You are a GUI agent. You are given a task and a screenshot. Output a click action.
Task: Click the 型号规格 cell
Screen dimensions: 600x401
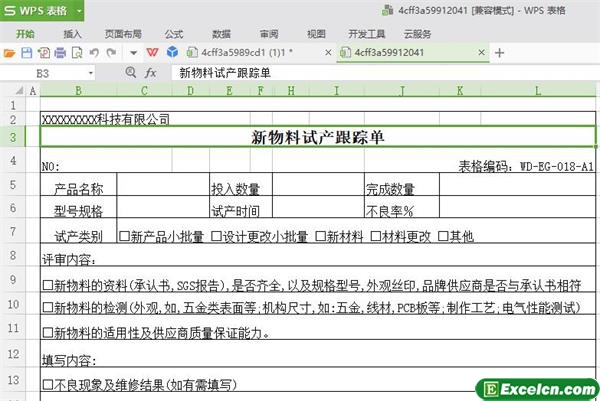click(x=78, y=207)
